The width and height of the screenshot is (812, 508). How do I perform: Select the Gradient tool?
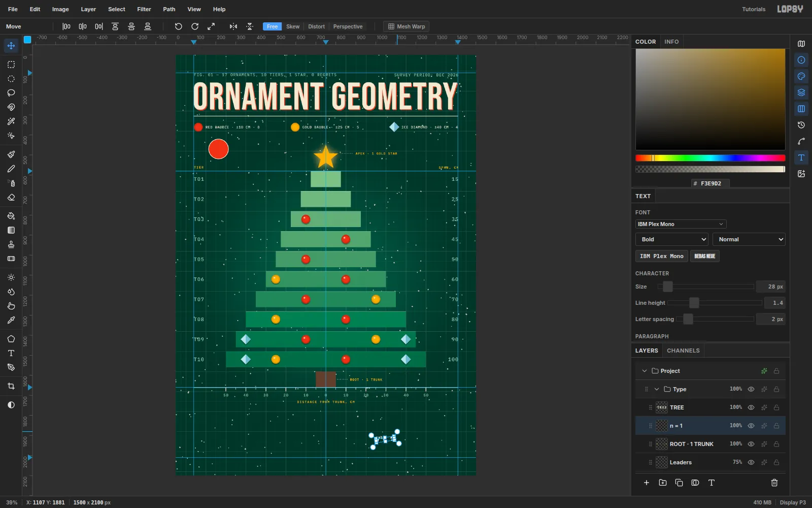point(11,230)
